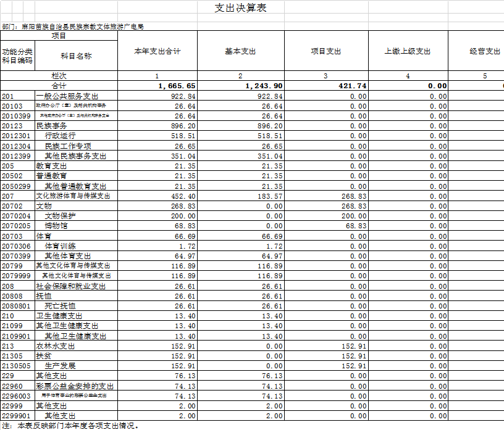Image resolution: width=504 pixels, height=430 pixels.
Task: Click the 基本支出 column header
Action: (x=237, y=51)
